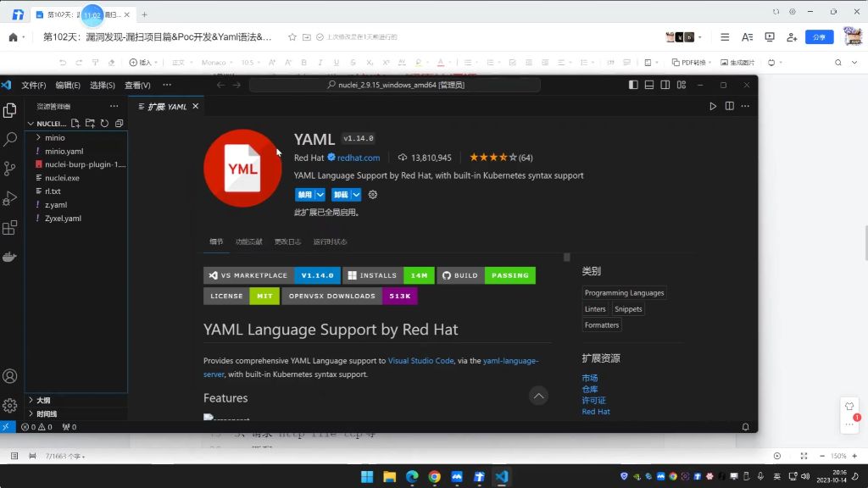Click the 禁用 disable button
The width and height of the screenshot is (868, 488).
click(x=305, y=195)
